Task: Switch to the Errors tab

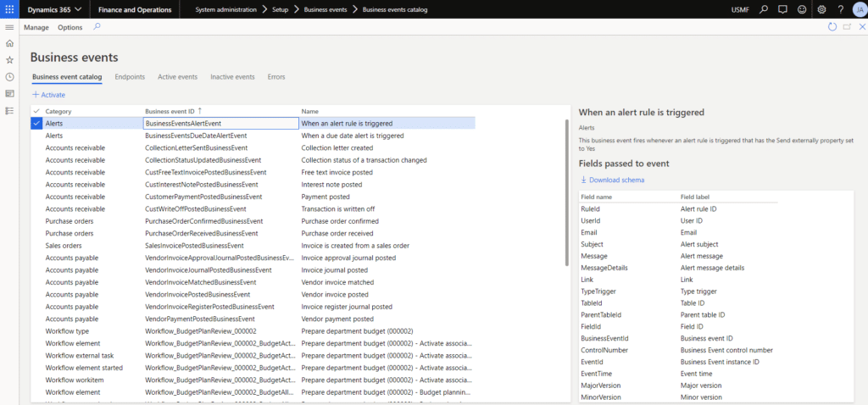Action: coord(275,77)
